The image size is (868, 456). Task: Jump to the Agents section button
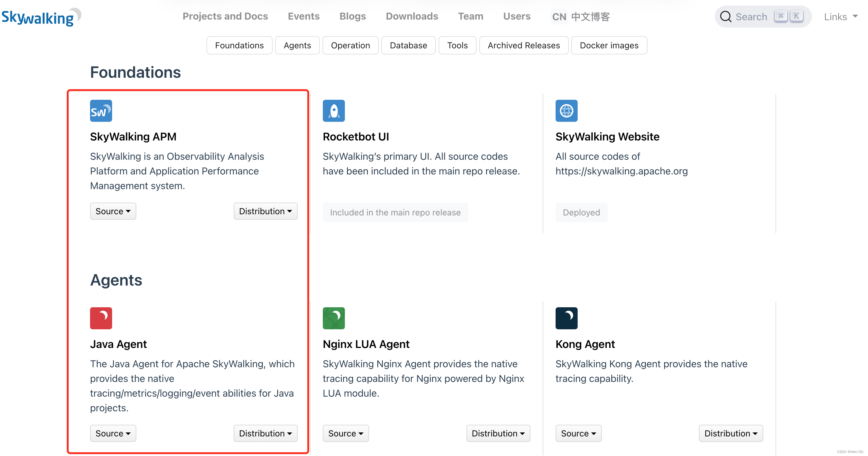pos(297,46)
